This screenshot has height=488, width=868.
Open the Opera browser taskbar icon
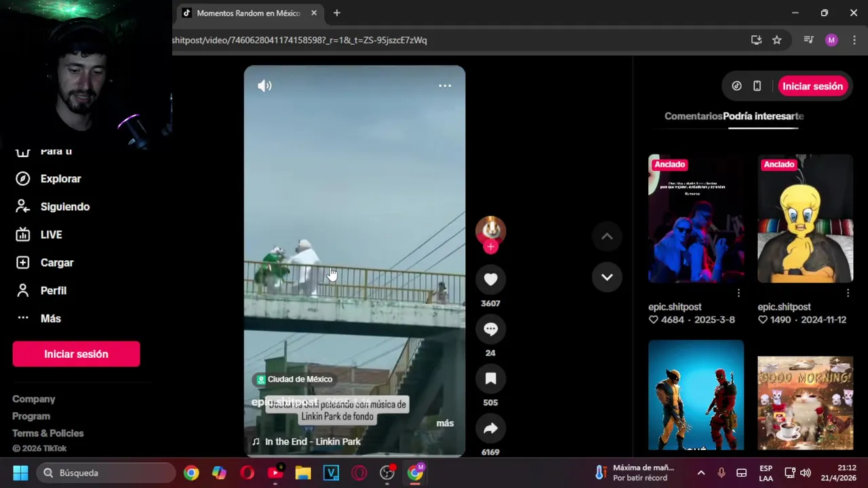tap(248, 473)
